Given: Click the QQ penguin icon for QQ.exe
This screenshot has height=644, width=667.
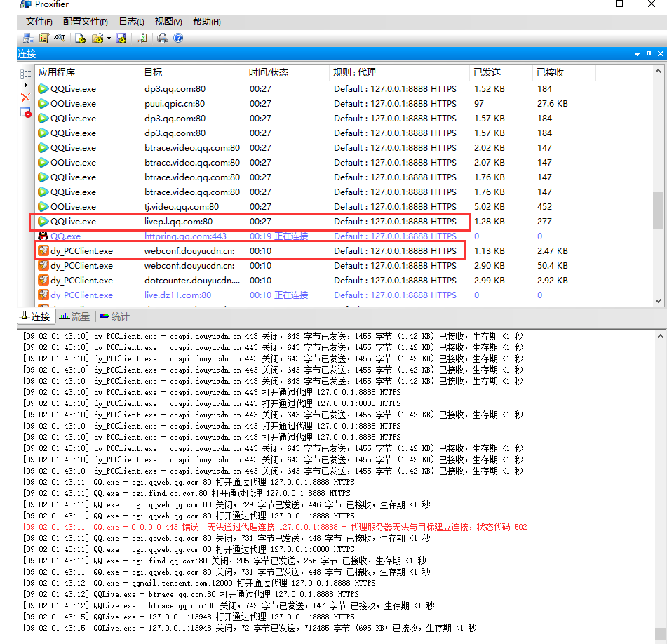Looking at the screenshot, I should coord(43,236).
